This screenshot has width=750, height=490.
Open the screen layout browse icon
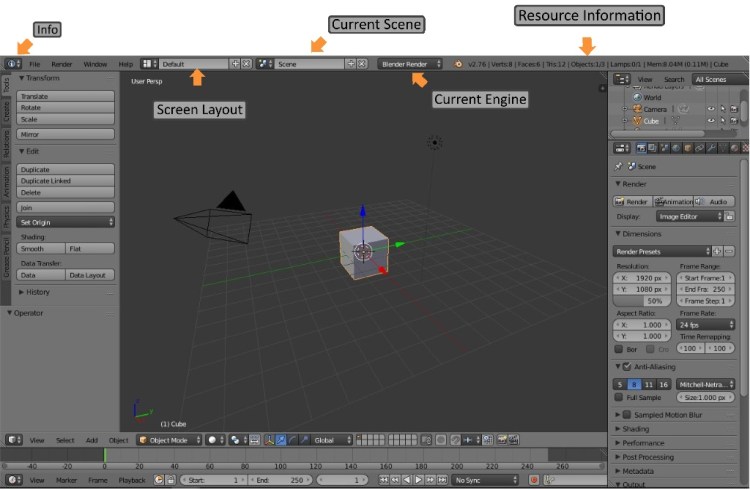[149, 64]
